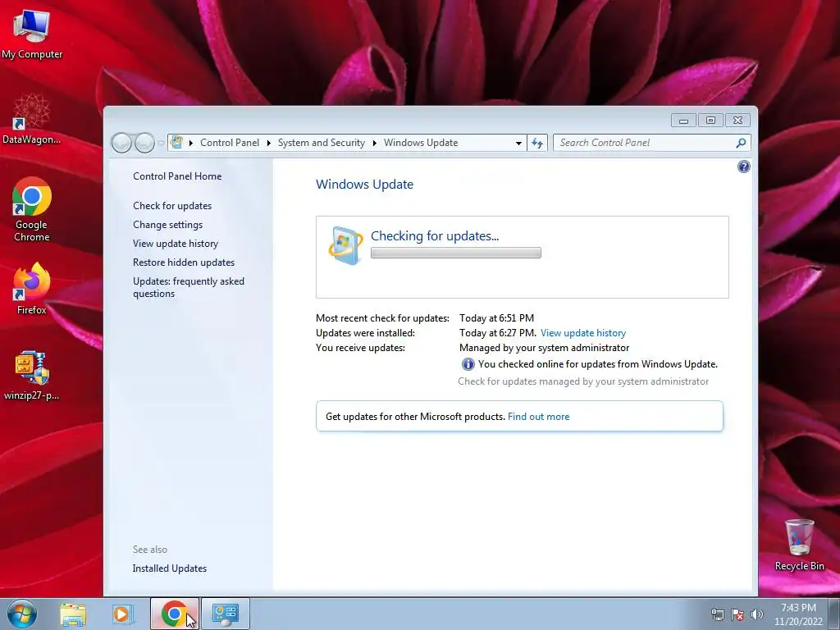Expand the address bar history dropdown
This screenshot has height=630, width=840.
click(518, 143)
